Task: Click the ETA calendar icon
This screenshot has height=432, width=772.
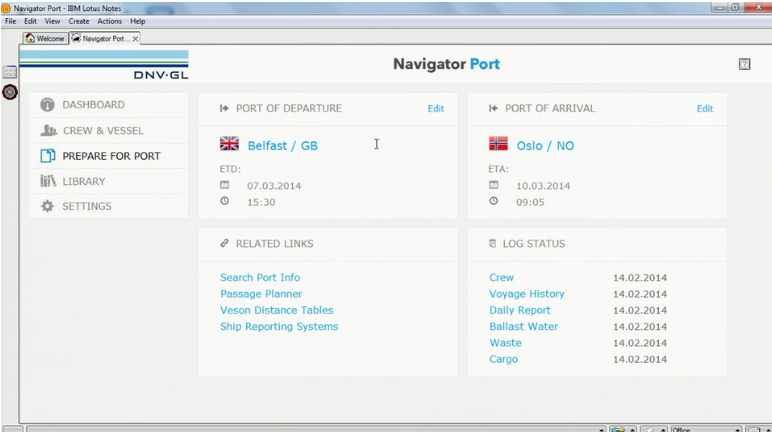Action: tap(494, 185)
